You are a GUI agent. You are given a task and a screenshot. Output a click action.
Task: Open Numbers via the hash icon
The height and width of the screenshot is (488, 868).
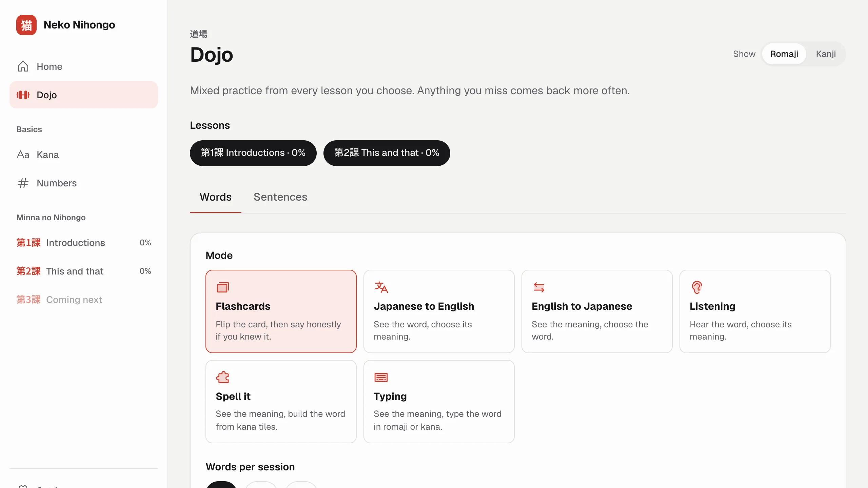click(x=23, y=183)
